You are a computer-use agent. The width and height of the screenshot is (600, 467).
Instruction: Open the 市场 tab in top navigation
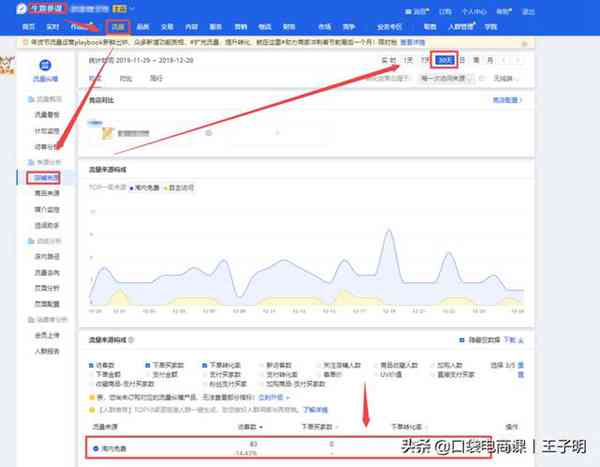point(324,27)
